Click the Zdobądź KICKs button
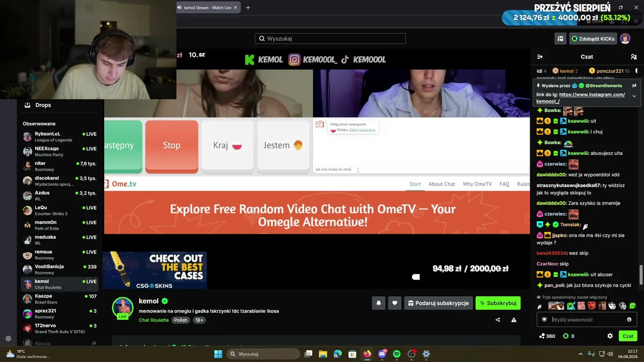Screen dimensions: 644x362 point(592,39)
